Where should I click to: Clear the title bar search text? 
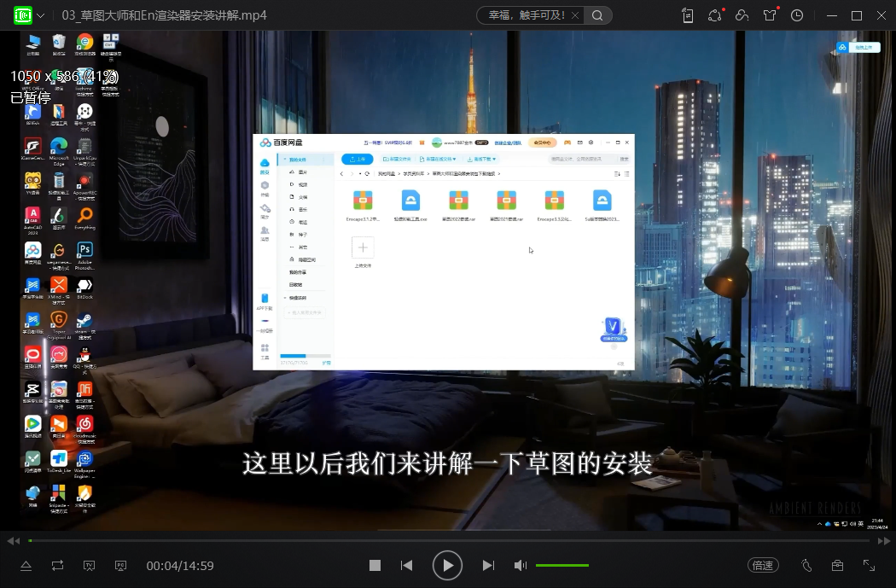point(575,15)
